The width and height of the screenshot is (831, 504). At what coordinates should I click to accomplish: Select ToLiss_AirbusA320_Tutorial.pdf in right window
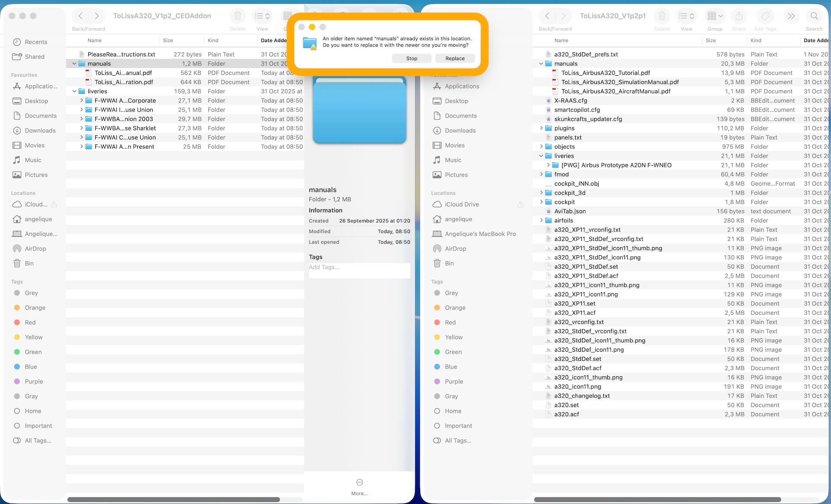[x=605, y=73]
